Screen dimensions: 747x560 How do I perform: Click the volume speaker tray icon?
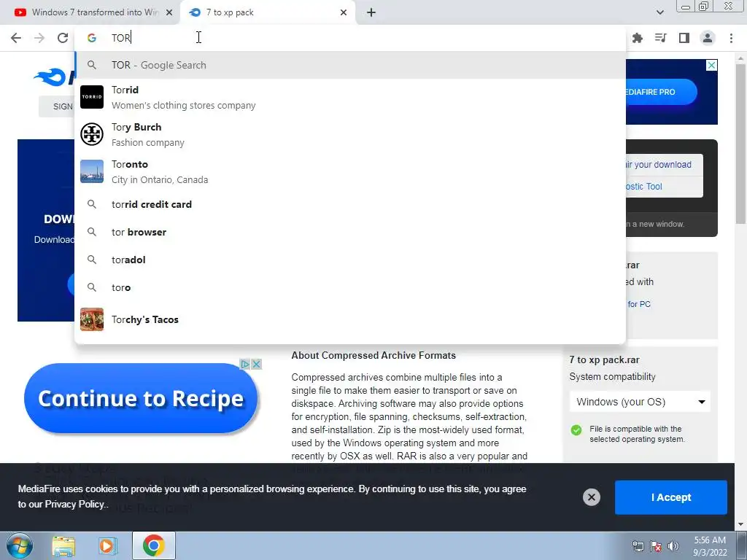(673, 547)
